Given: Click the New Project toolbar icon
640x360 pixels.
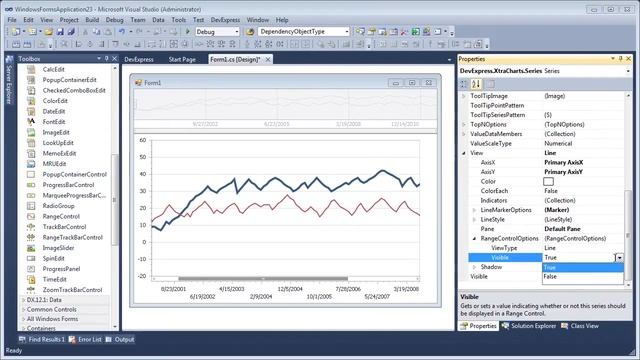Looking at the screenshot, I should 16,31.
